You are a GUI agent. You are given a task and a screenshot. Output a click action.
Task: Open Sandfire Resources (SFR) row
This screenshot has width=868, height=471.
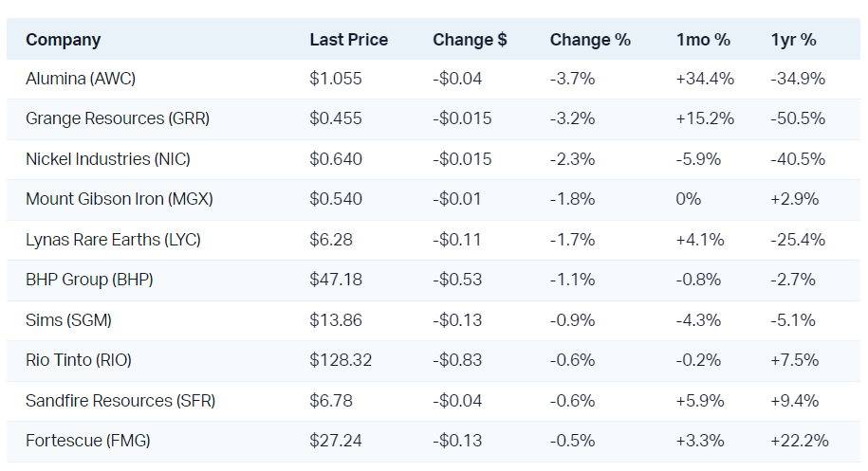coord(120,401)
